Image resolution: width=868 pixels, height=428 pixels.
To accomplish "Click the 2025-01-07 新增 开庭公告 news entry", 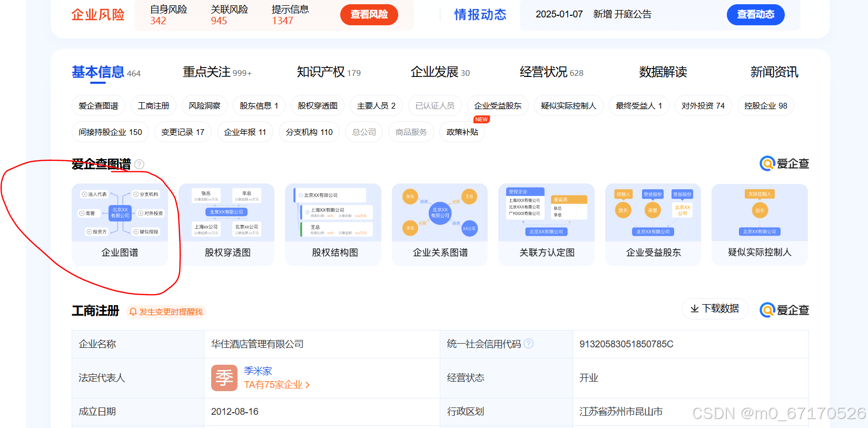I will tap(594, 14).
